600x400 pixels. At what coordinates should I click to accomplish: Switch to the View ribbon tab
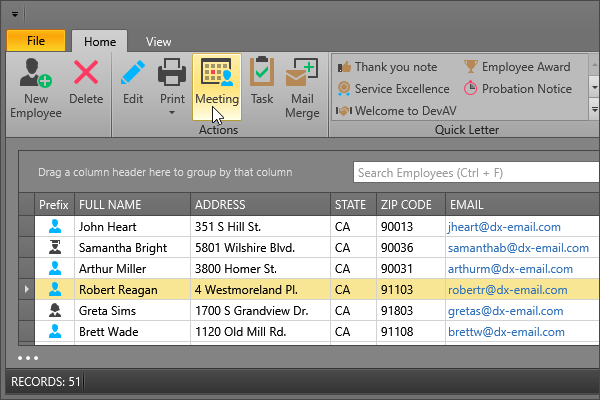tap(158, 41)
